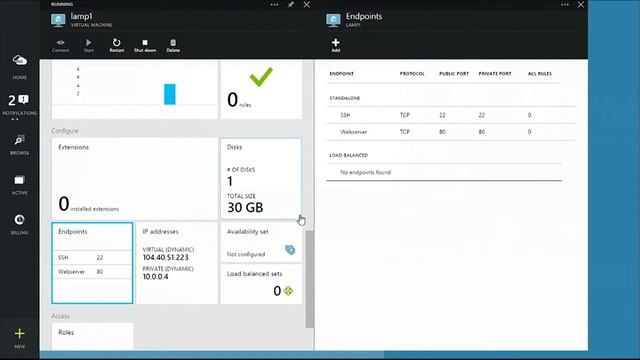Close the Endpoints blade
Image resolution: width=640 pixels, height=360 pixels.
(x=581, y=4)
